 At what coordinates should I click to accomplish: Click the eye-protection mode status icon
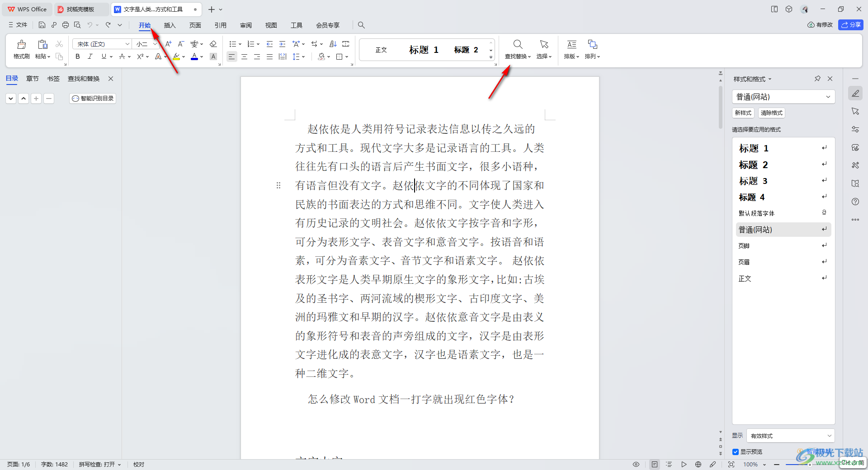point(636,464)
